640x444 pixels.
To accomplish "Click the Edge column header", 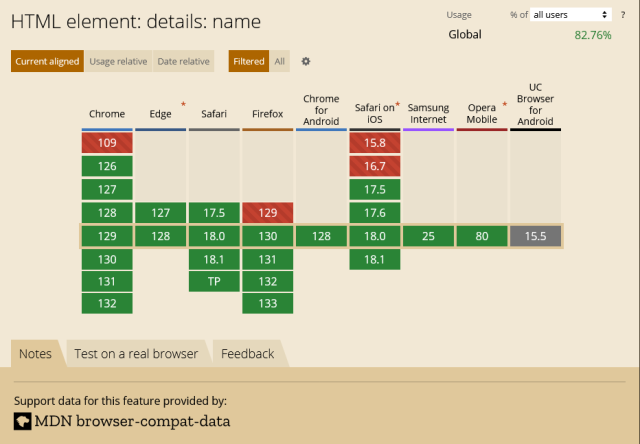I will (160, 114).
